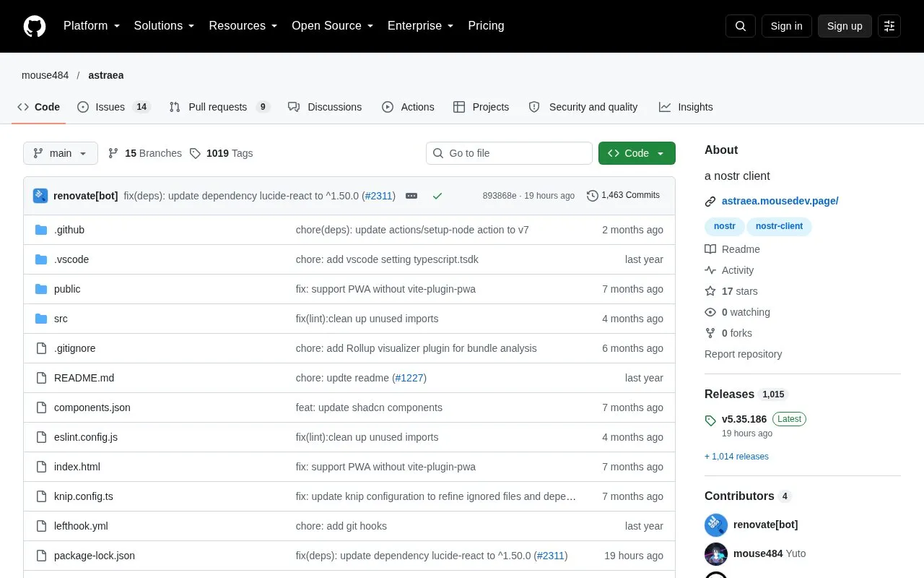Viewport: 924px width, 578px height.
Task: Open the 17 stars link
Action: 731,291
